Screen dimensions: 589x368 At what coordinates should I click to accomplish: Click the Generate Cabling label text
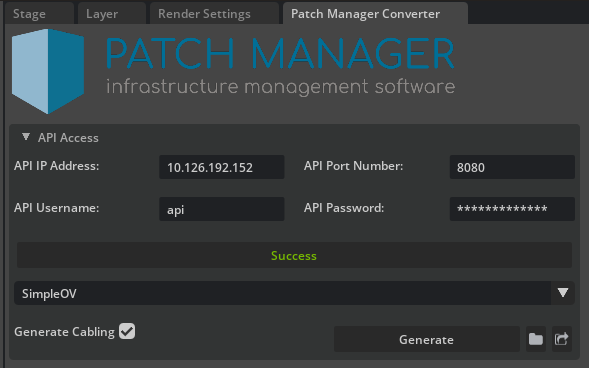point(64,332)
